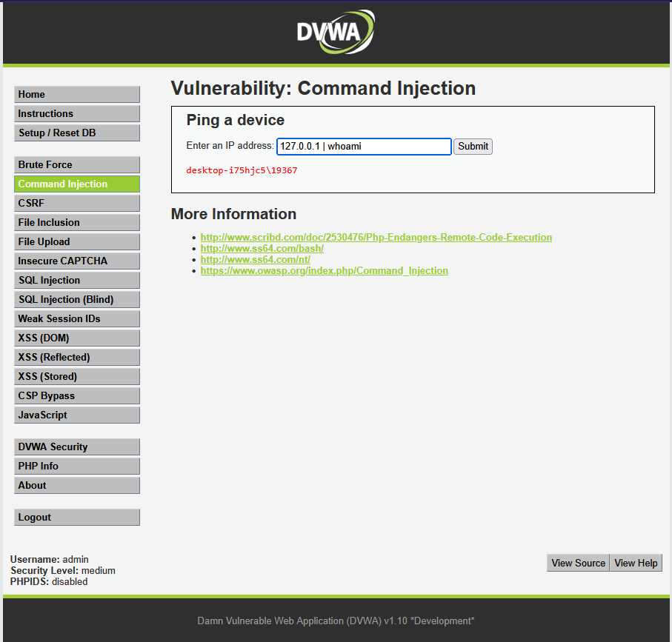Click the red whoami output text
Screen dimensions: 672x642
coord(242,170)
